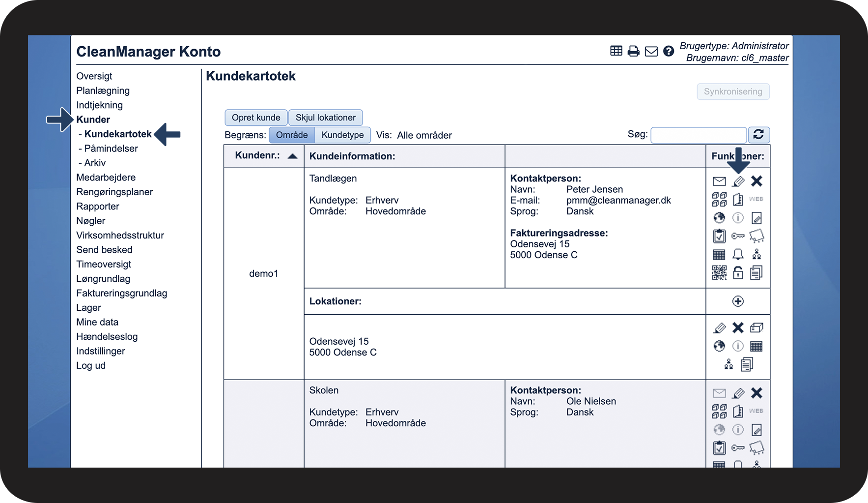Open calendar grid for Odensevej 15 location
868x503 pixels.
click(756, 346)
